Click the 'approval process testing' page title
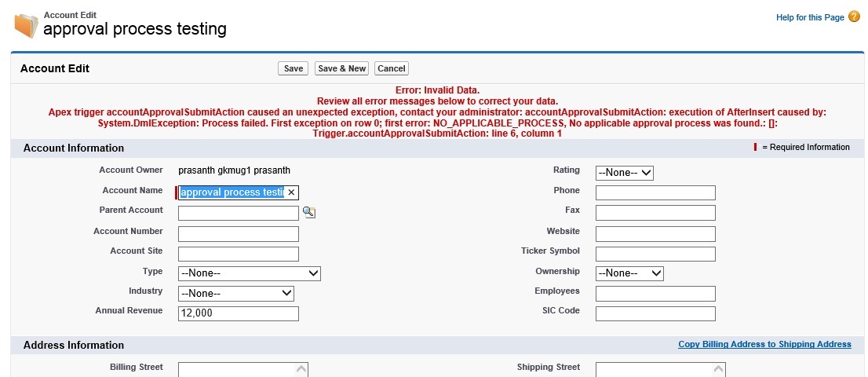The image size is (868, 377). pos(135,29)
